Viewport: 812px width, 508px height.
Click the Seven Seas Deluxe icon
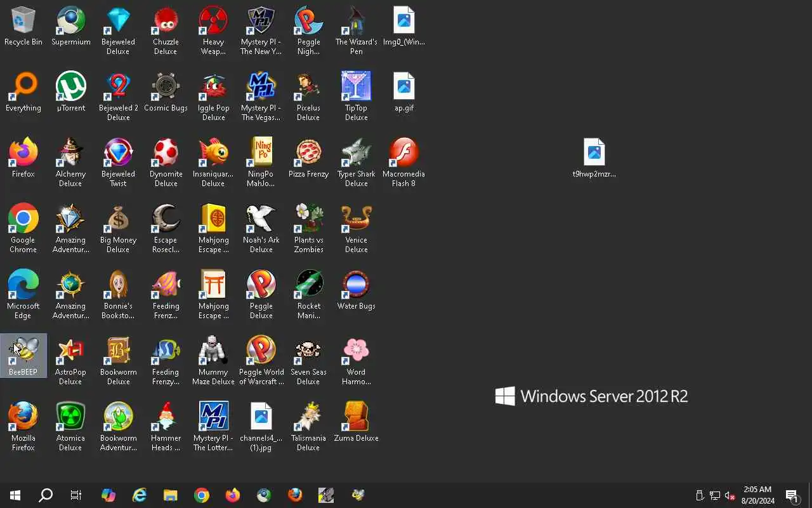308,361
